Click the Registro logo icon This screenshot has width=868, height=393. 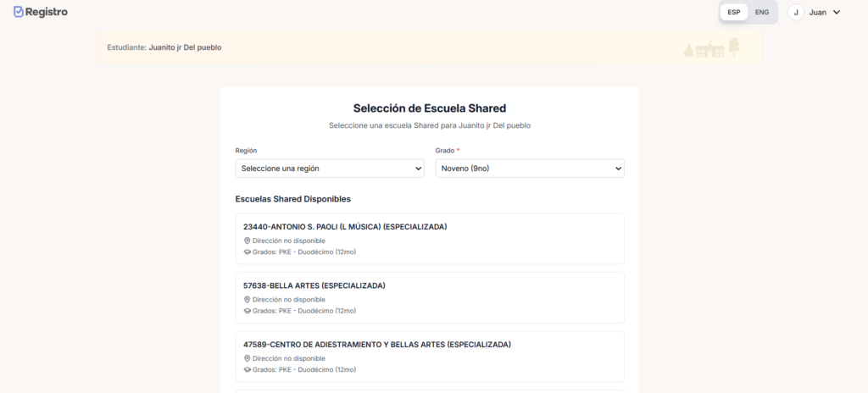coord(19,12)
